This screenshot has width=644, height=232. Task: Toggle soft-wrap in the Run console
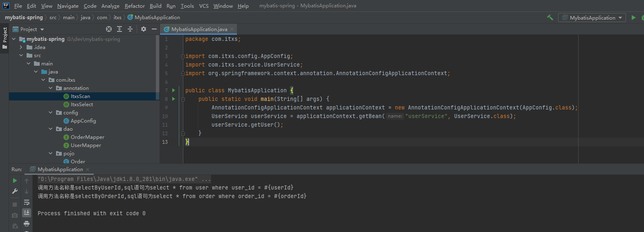tap(27, 202)
